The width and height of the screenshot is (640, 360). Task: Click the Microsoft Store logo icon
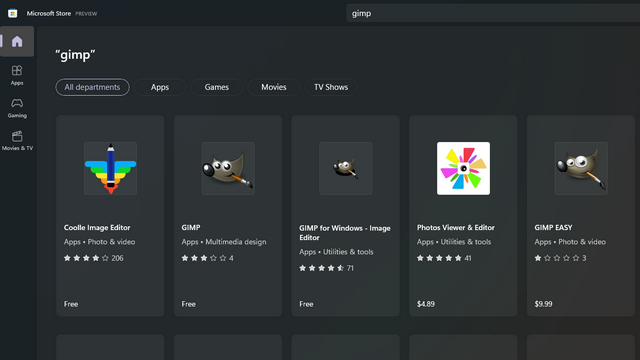[13, 13]
